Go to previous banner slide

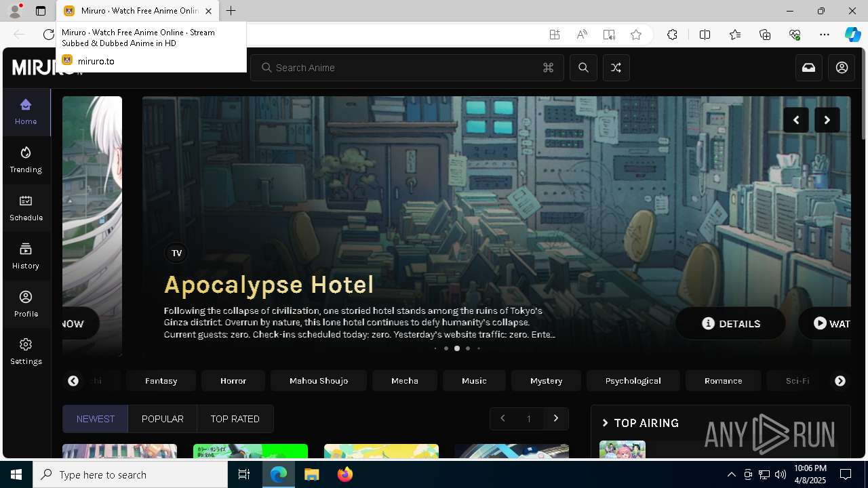(796, 120)
